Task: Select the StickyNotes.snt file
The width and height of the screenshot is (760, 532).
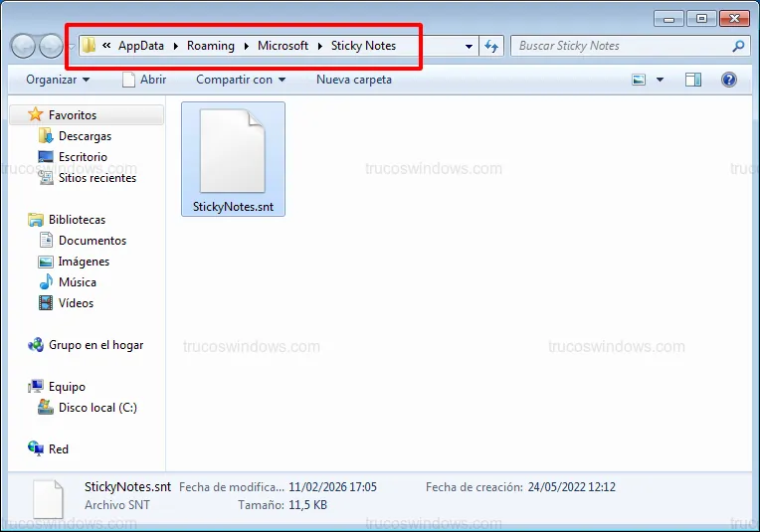Action: point(233,159)
